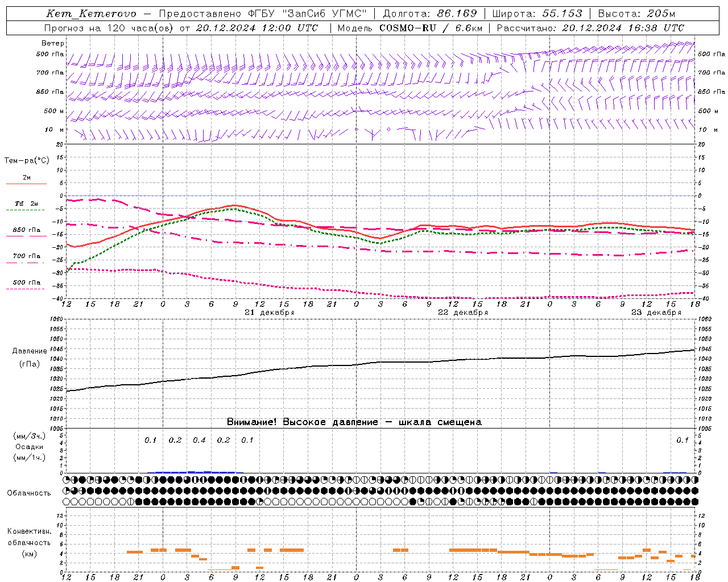Click the "Тем-ра(°C)" temperature panel label
Image resolution: width=728 pixels, height=582 pixels.
(x=27, y=161)
